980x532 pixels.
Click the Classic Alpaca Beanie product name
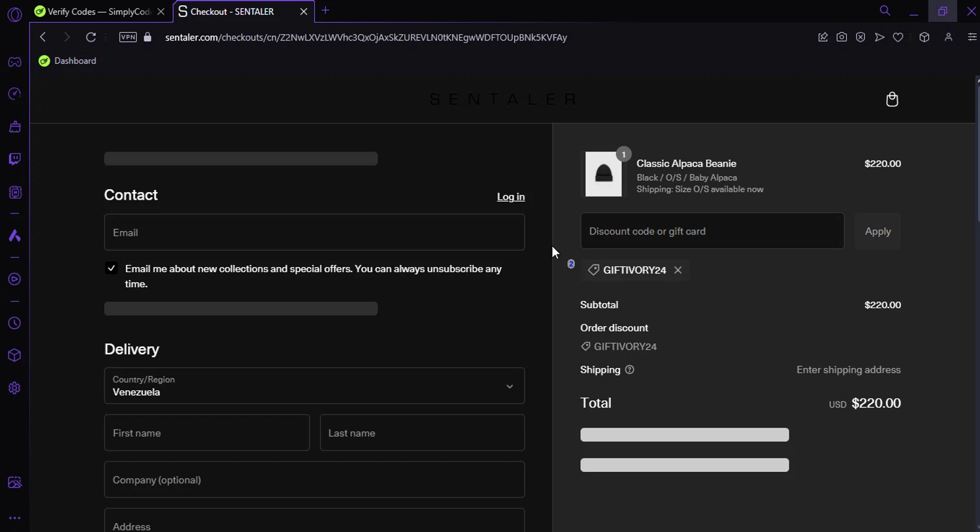(x=686, y=163)
